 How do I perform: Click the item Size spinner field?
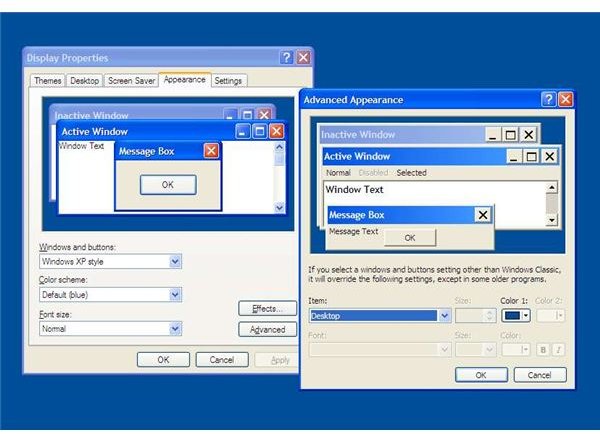[476, 316]
